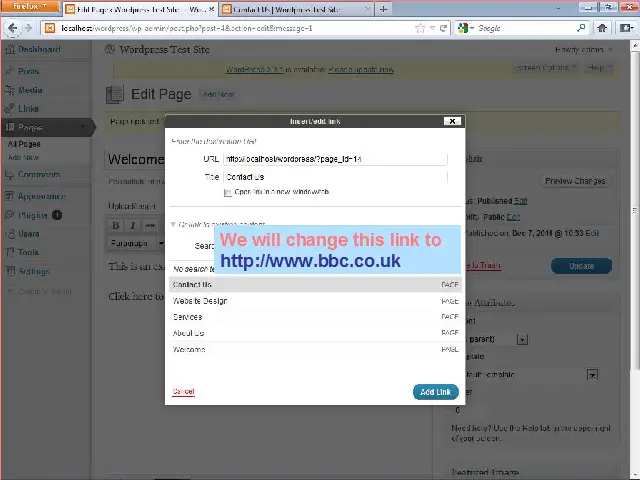This screenshot has height=480, width=640.
Task: Click Edit next to Published on date
Action: pos(592,233)
